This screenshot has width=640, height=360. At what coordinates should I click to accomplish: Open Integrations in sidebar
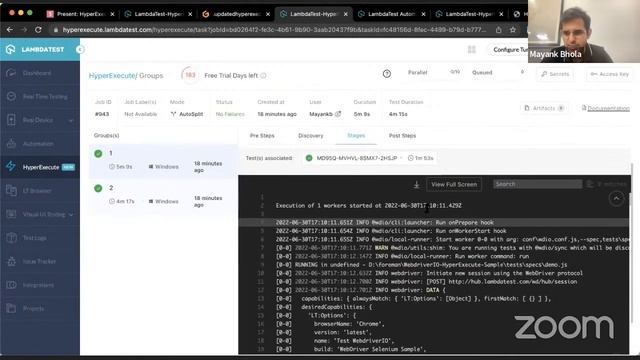click(x=38, y=285)
